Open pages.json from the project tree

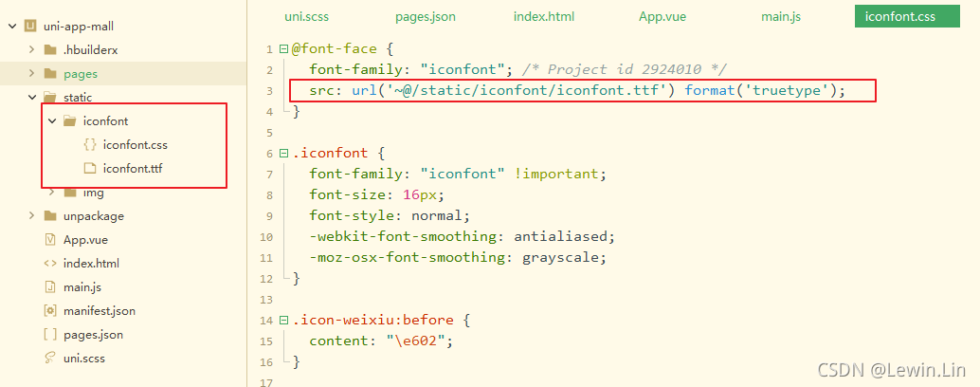click(94, 335)
